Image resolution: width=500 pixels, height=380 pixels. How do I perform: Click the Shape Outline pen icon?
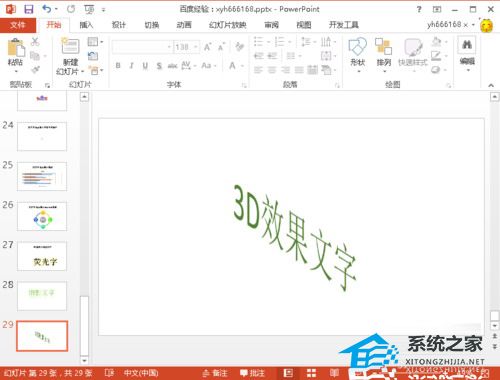point(436,56)
